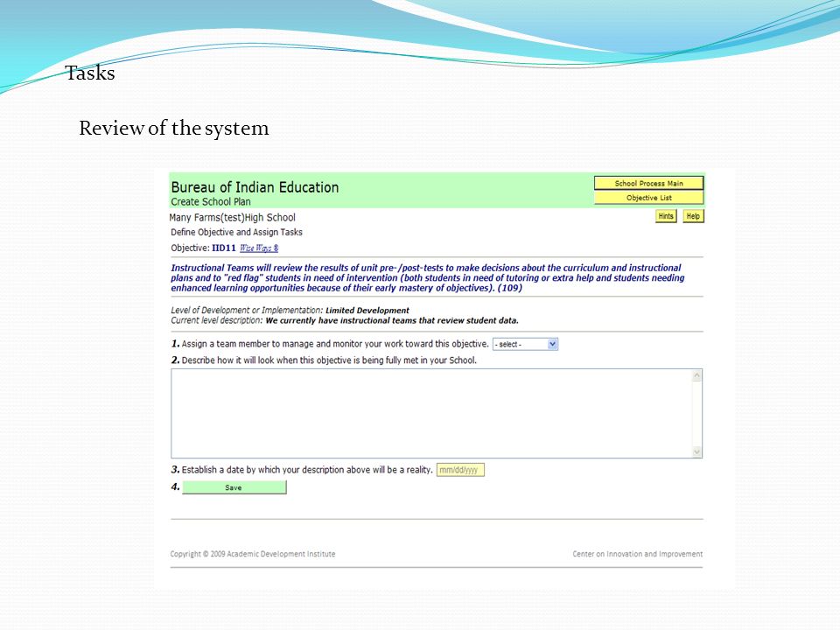Click the Many Farms(test)High School text
Screen dimensions: 840x630
tap(232, 218)
